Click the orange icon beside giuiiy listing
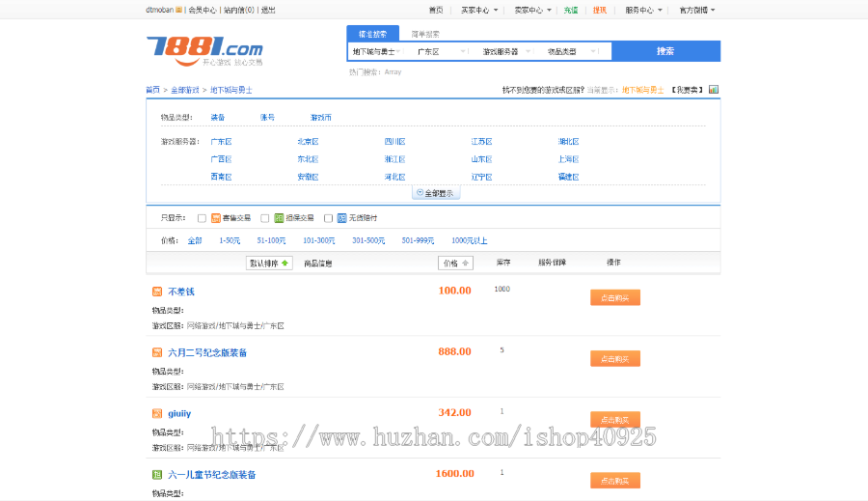Screen dimensions: 868x501 coord(157,413)
